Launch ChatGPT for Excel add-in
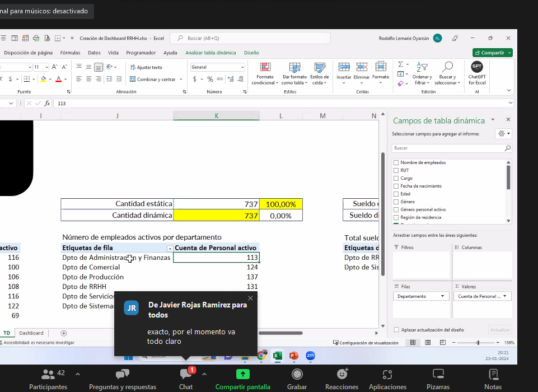 [x=477, y=73]
